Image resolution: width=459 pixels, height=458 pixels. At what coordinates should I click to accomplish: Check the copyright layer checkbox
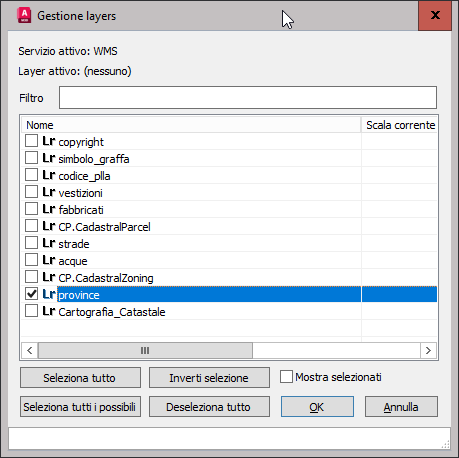[31, 141]
